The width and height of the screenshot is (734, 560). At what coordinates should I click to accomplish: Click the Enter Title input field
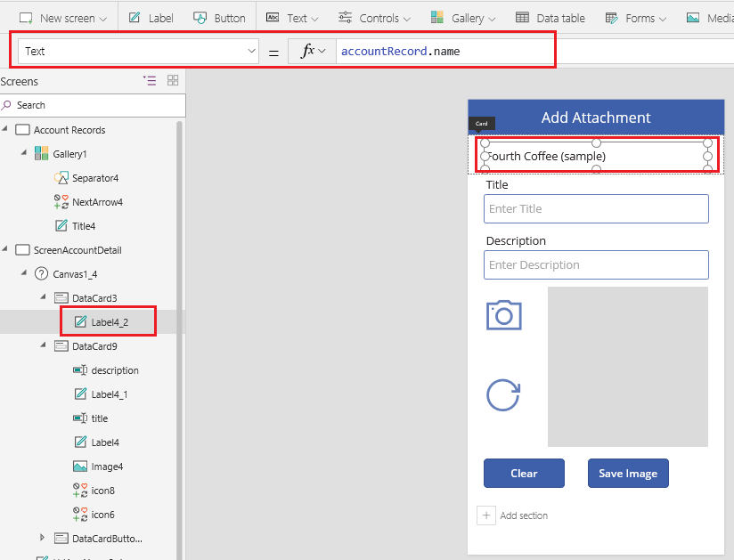coord(596,208)
